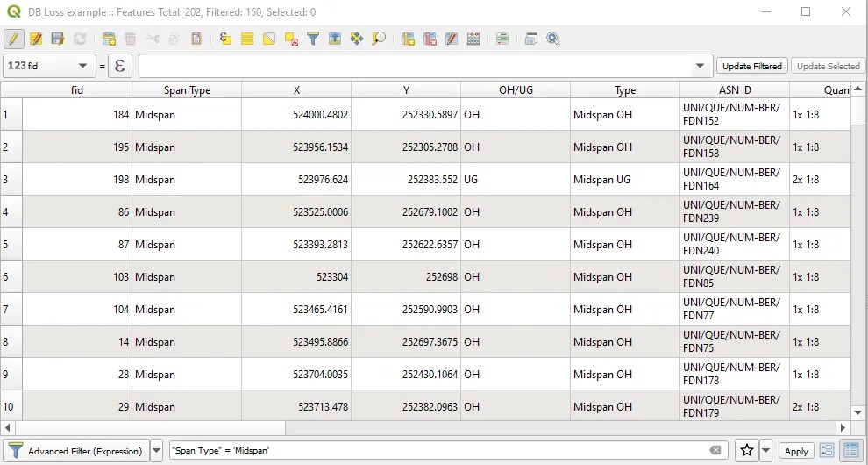This screenshot has width=868, height=465.
Task: Open Select features using an expression
Action: 225,39
